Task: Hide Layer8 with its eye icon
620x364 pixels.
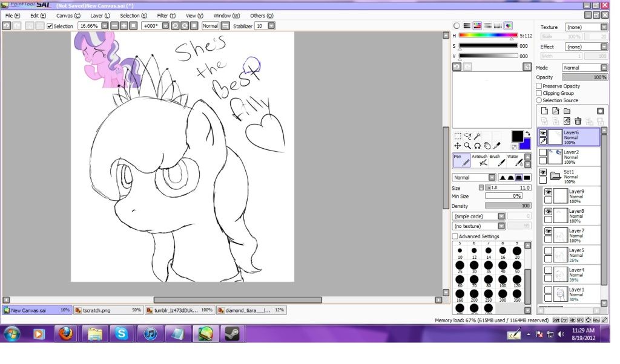Action: tap(548, 212)
